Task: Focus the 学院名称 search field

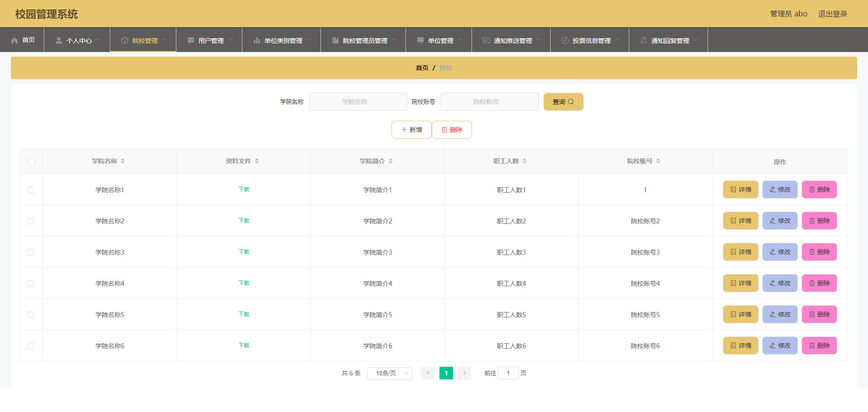Action: tap(358, 102)
